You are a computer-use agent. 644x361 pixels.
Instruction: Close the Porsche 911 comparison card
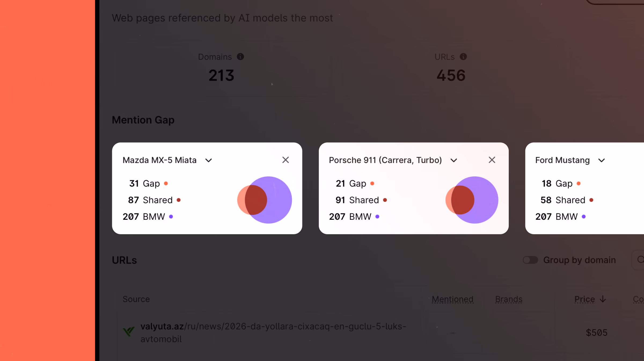(492, 160)
